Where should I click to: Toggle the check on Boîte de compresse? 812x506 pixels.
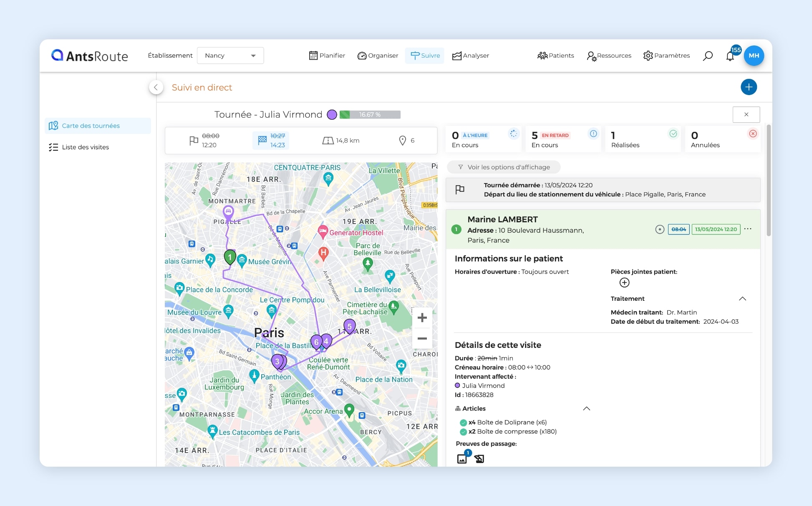464,431
